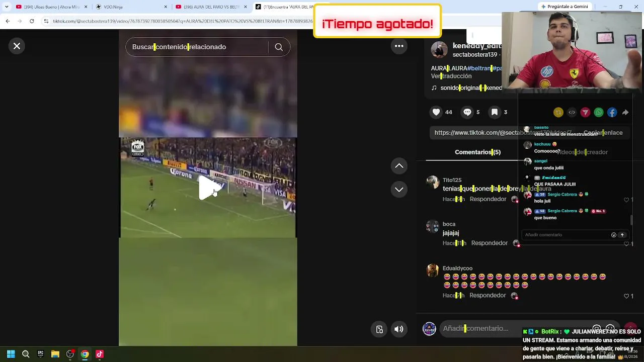Click Copiar enlace button
Viewport: 644px width, 362px height.
coord(603,133)
